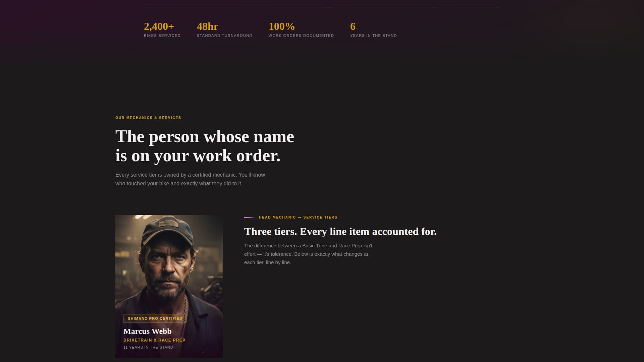
Task: Click the 'STANDARD TURNAROUND' label
Action: pyautogui.click(x=224, y=36)
